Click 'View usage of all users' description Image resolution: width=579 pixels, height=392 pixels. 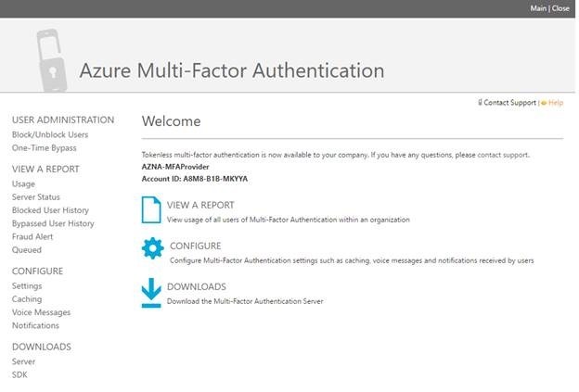289,220
